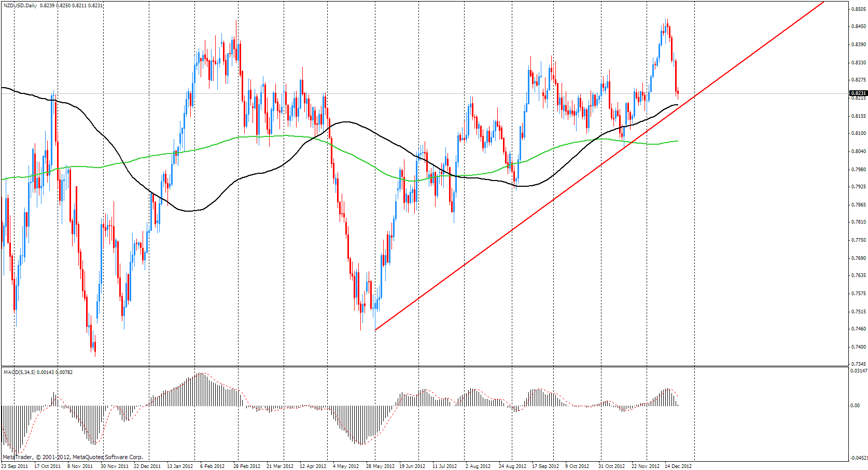The image size is (868, 470).
Task: Click the 30 Nov 2011 date label
Action: 114,466
